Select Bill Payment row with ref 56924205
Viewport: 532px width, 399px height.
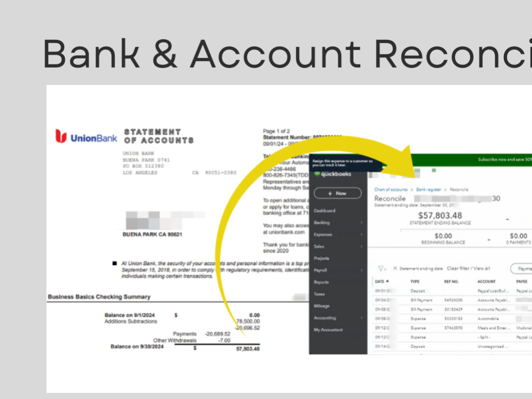pos(452,300)
